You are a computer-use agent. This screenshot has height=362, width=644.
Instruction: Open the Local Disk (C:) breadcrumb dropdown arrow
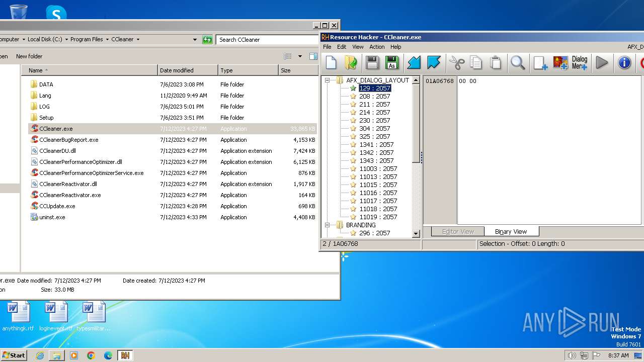click(66, 39)
